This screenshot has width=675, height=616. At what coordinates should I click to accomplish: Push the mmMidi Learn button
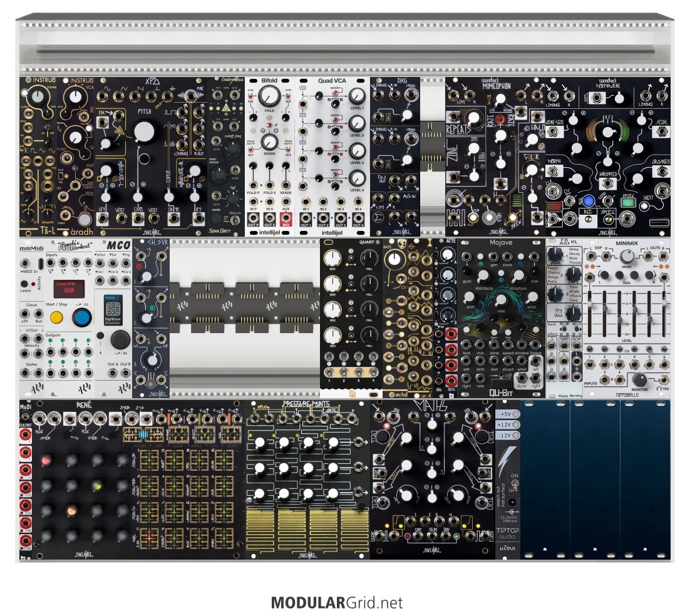[25, 284]
